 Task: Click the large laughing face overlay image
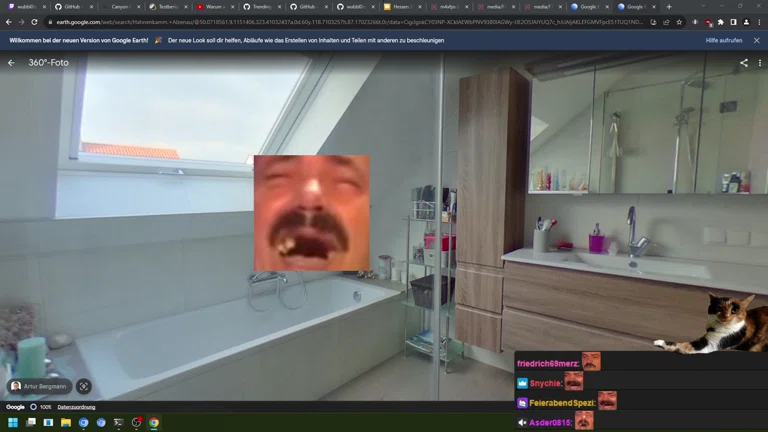coord(312,213)
